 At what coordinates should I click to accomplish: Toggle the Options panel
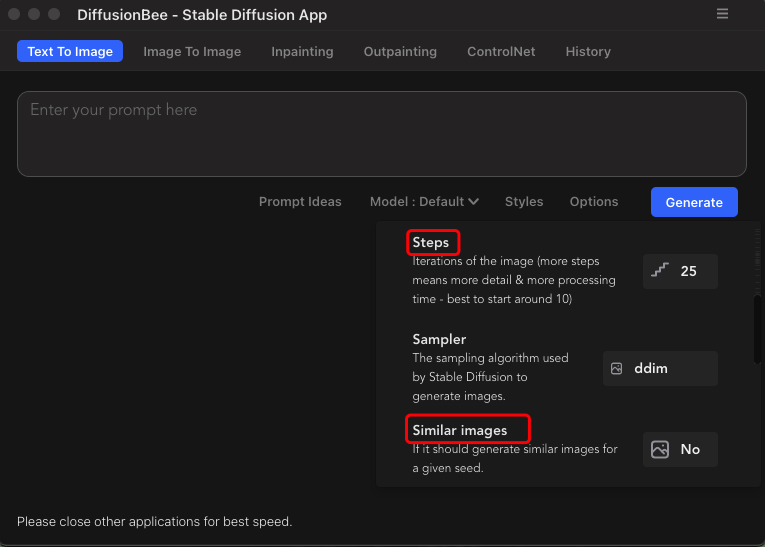tap(594, 202)
